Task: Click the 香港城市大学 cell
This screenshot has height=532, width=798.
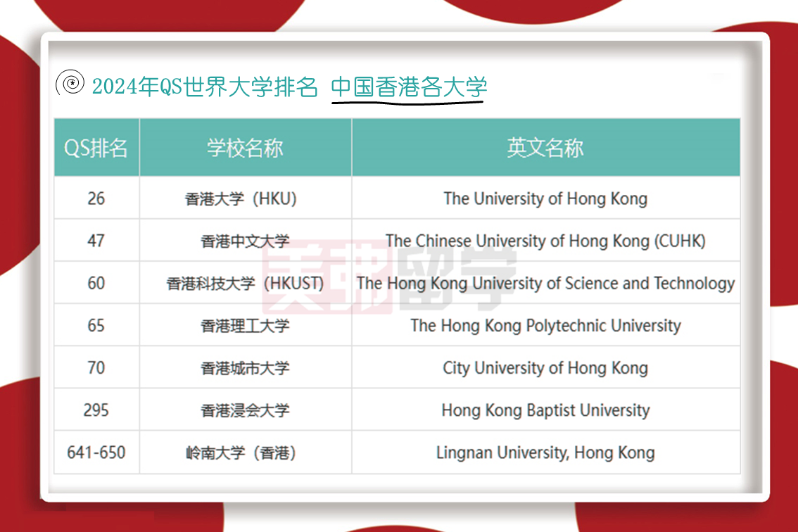Action: pyautogui.click(x=246, y=367)
